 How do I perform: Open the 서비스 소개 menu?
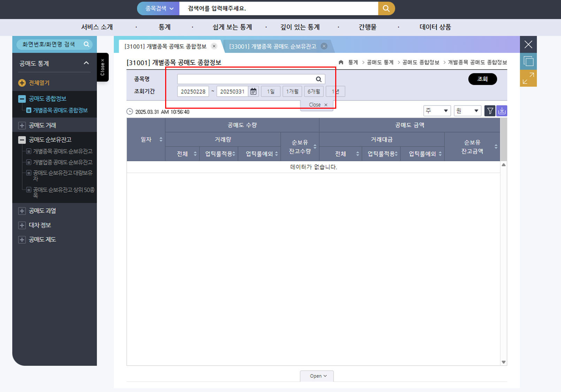coord(97,27)
